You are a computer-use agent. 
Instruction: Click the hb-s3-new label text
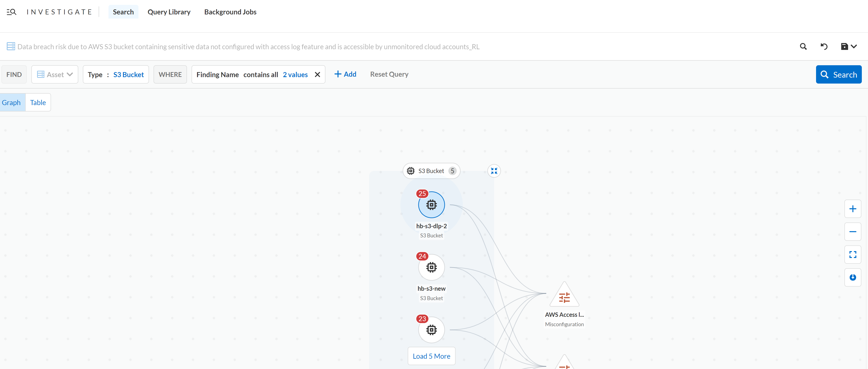(431, 288)
